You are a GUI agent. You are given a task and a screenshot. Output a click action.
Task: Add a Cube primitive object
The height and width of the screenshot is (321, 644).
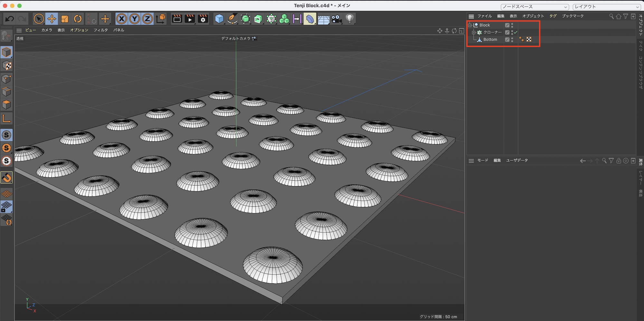click(x=219, y=19)
